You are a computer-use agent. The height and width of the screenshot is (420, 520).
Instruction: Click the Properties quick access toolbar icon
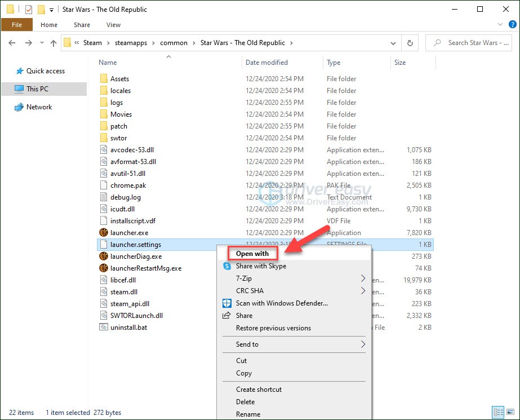29,10
